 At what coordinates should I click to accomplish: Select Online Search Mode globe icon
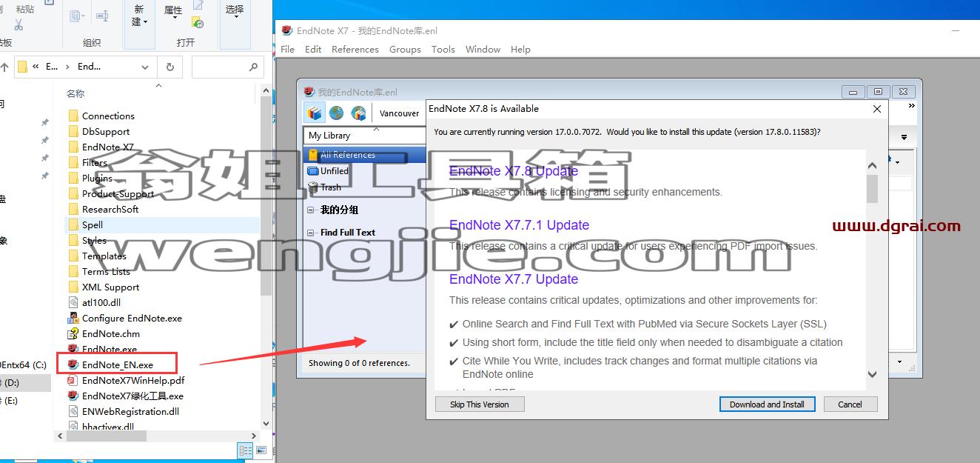coord(337,113)
